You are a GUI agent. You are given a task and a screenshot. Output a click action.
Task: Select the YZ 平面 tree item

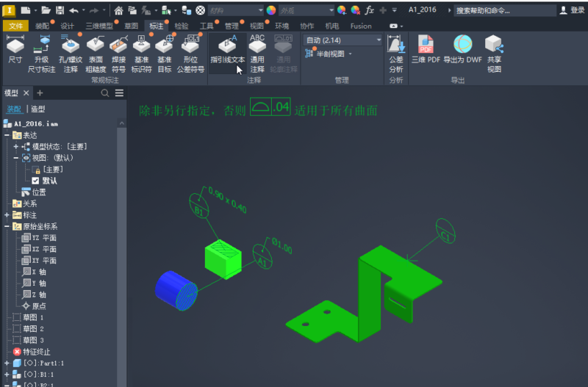(x=39, y=238)
